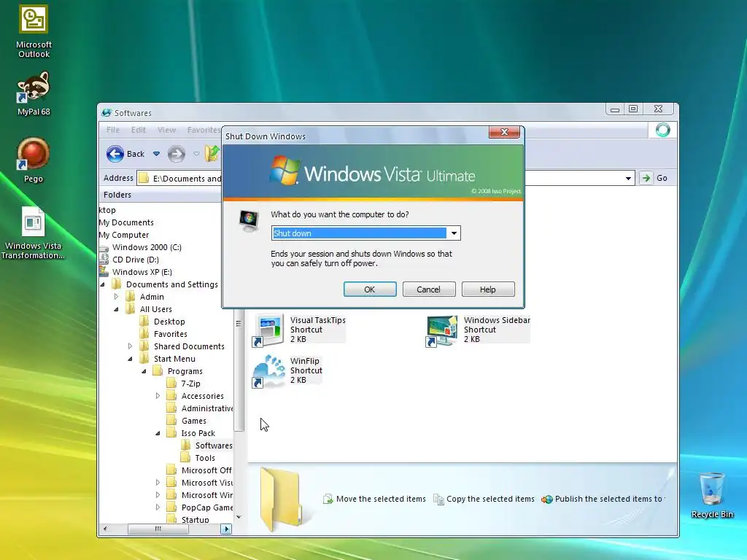Screen dimensions: 747x560
Task: Open the Edit menu
Action: (x=139, y=130)
